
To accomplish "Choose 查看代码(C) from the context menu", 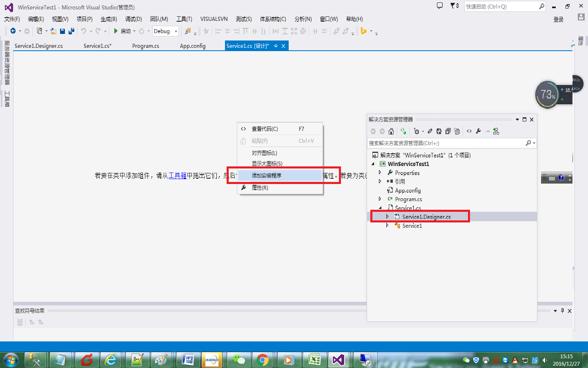I will 280,129.
